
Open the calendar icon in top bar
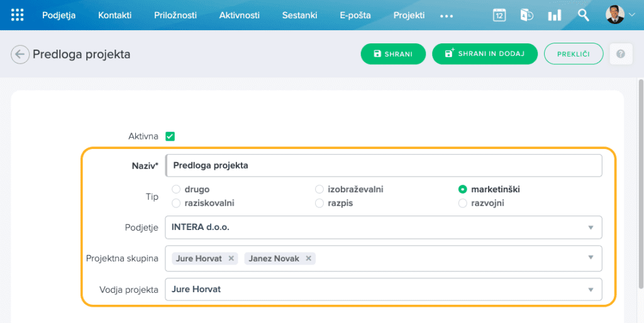(499, 15)
